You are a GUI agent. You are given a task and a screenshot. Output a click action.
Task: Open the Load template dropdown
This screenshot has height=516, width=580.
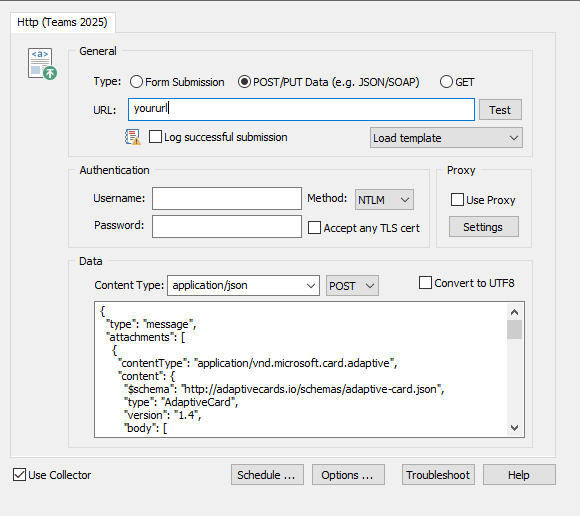click(x=446, y=138)
